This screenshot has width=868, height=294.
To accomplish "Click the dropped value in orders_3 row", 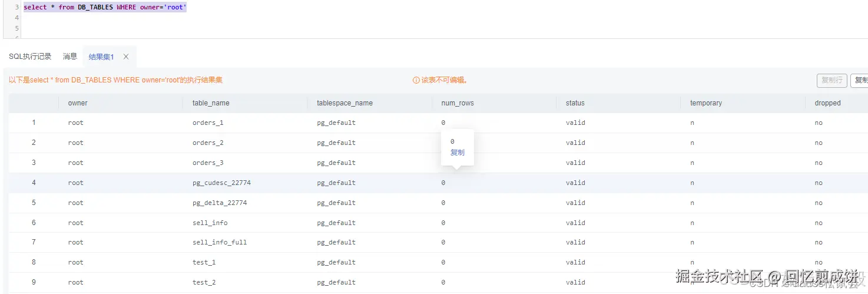I will tap(819, 163).
